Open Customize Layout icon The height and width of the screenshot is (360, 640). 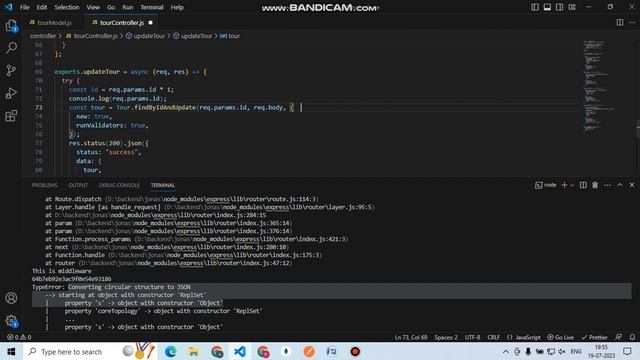click(x=572, y=7)
